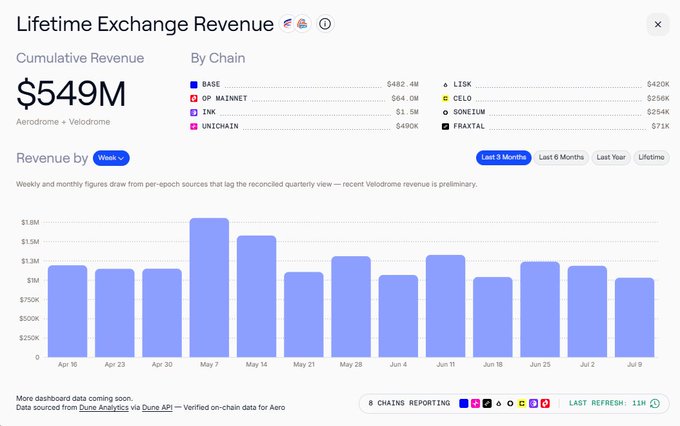Click the $1M y-axis label
The image size is (680, 426).
tap(33, 281)
